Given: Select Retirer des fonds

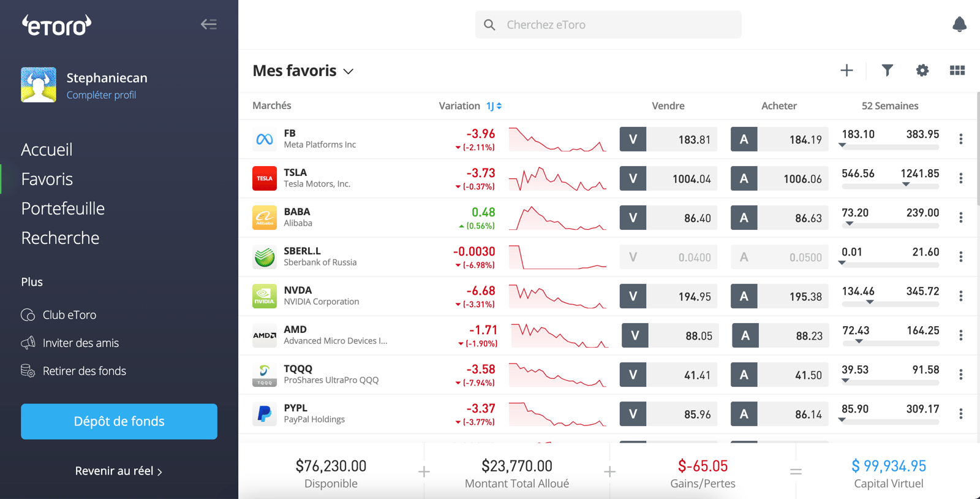Looking at the screenshot, I should (x=85, y=371).
